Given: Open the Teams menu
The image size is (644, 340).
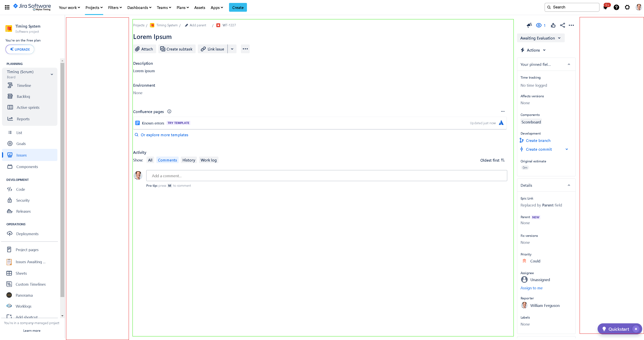Looking at the screenshot, I should [164, 7].
